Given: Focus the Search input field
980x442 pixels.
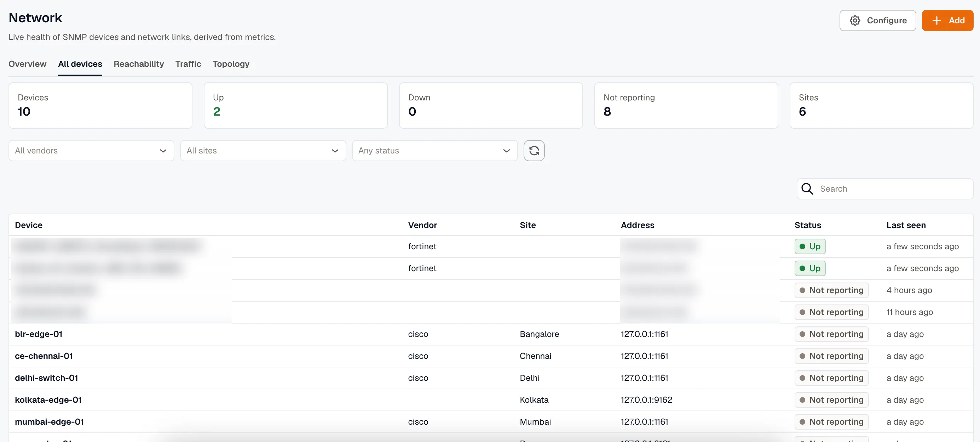Looking at the screenshot, I should coord(885,189).
